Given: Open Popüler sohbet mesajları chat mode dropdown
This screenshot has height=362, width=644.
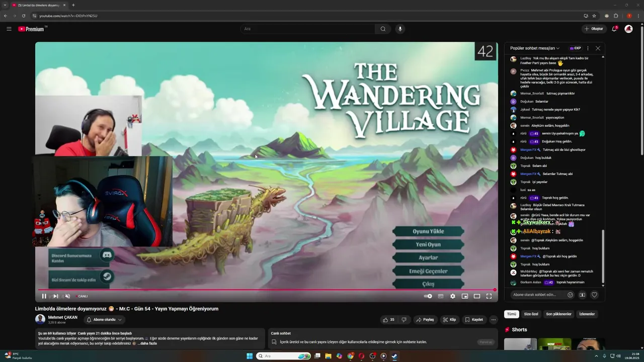Looking at the screenshot, I should tap(535, 48).
